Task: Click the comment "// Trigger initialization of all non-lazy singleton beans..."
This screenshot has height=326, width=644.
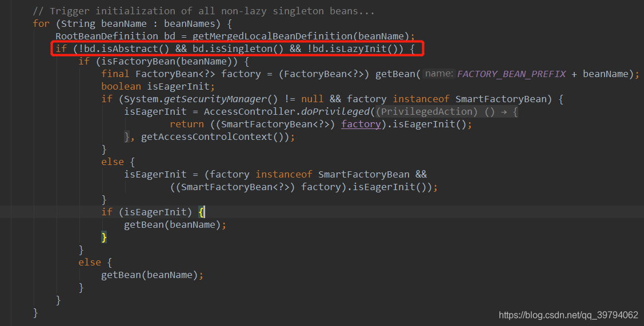Action: pyautogui.click(x=203, y=11)
